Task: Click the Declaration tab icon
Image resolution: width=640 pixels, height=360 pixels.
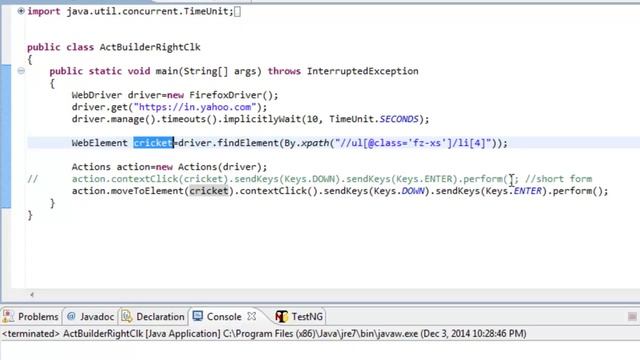Action: pyautogui.click(x=127, y=316)
